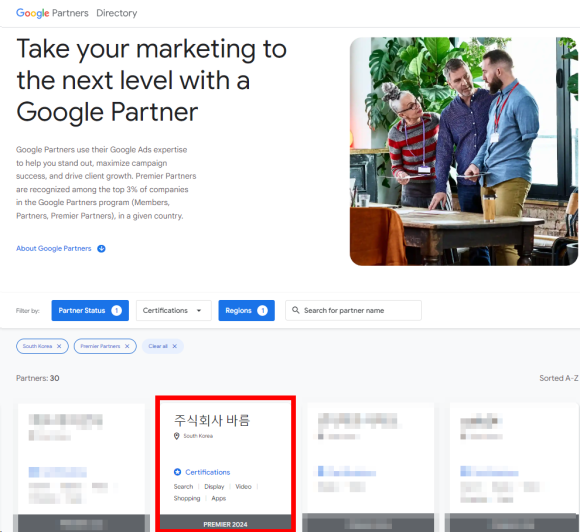This screenshot has width=580, height=532.
Task: Remove the South Korea filter chip
Action: (x=59, y=346)
